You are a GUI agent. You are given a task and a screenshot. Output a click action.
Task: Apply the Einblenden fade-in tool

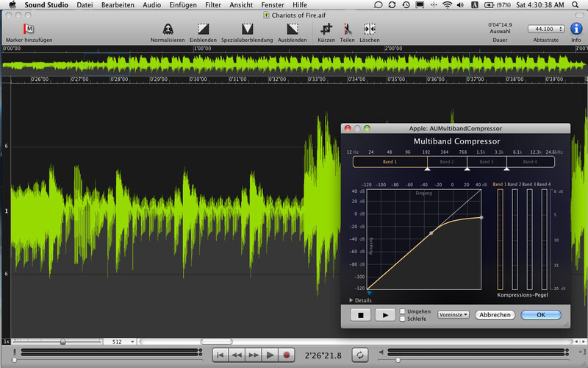pos(203,29)
